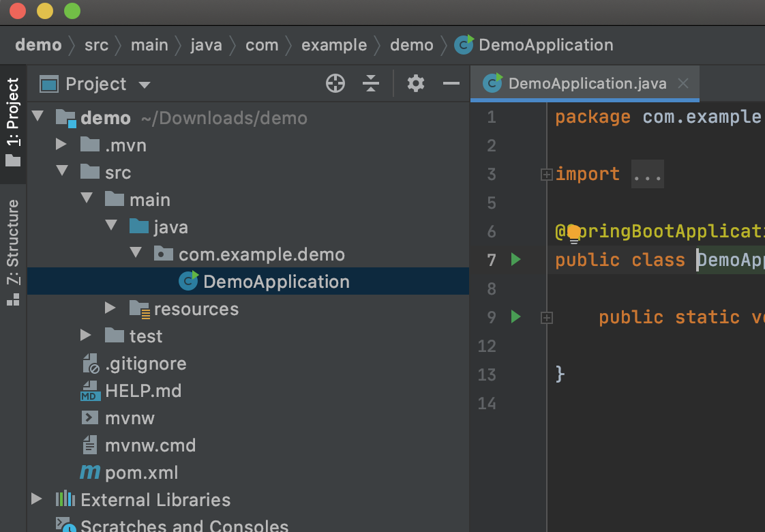Click the mvnw.cmd text file icon
The image size is (765, 532).
click(90, 445)
